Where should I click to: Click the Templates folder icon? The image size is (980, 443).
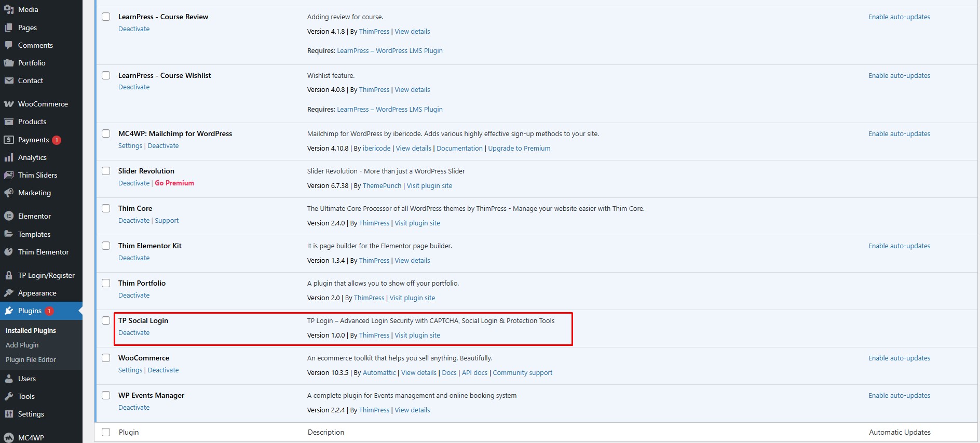click(9, 234)
